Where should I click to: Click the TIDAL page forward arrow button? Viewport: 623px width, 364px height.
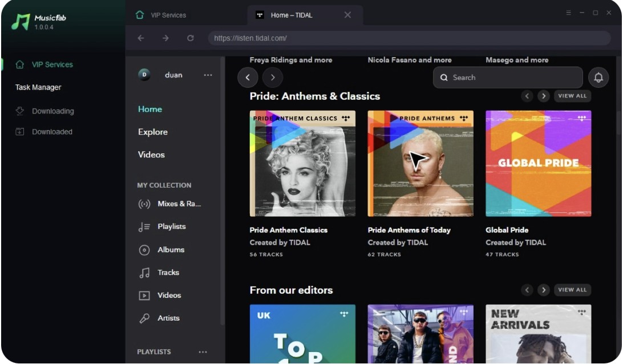(x=273, y=78)
